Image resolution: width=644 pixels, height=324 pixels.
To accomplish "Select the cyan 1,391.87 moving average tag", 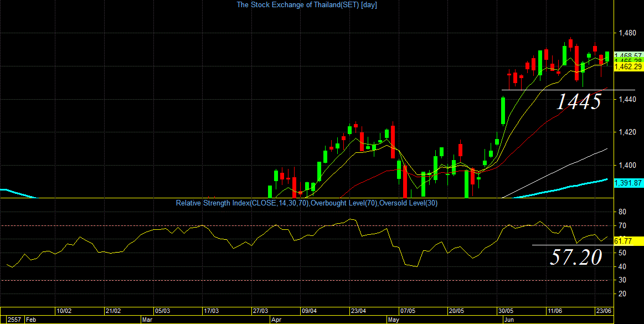I will (628, 183).
